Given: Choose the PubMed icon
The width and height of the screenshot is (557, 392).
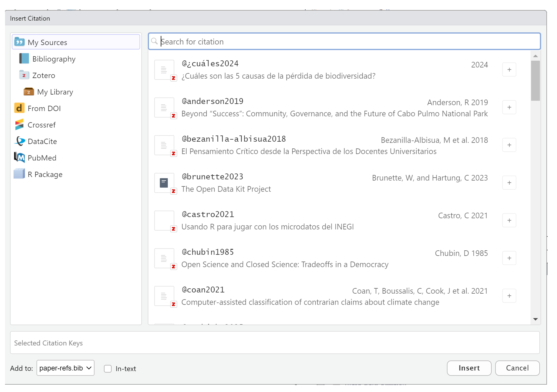Looking at the screenshot, I should [x=19, y=158].
